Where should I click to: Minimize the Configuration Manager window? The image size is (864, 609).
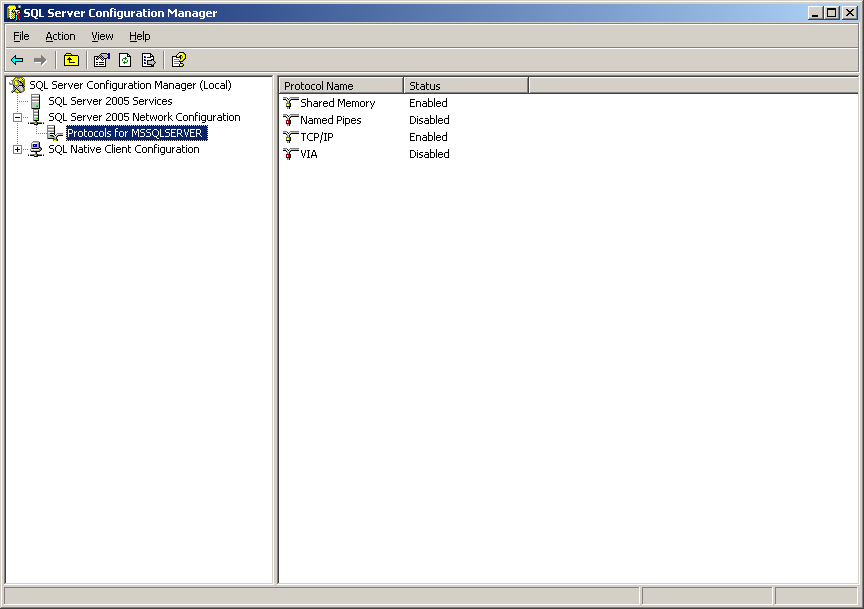pos(816,13)
